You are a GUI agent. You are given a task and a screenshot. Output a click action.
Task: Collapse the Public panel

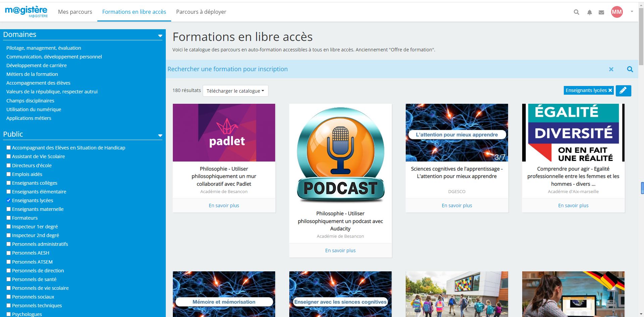coord(160,135)
